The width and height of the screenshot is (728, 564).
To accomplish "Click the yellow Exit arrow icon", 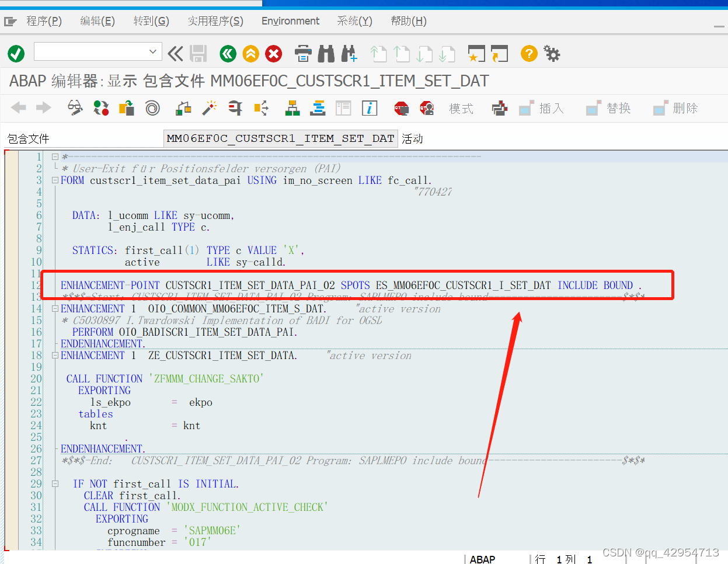I will pos(250,53).
